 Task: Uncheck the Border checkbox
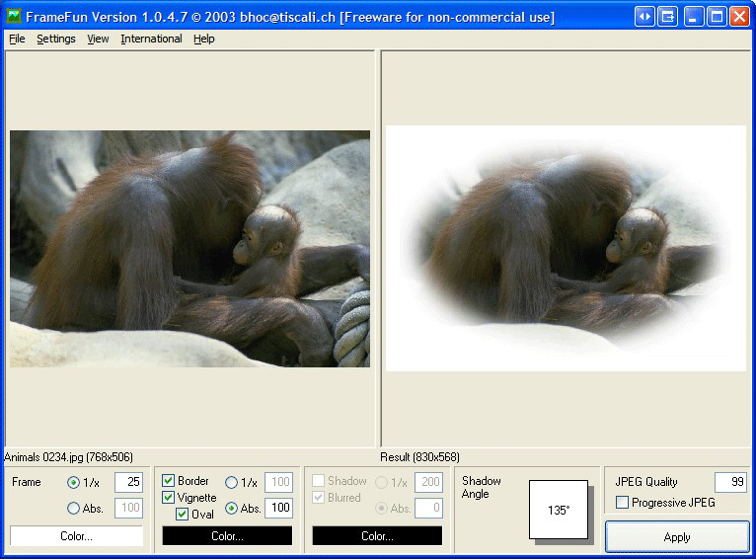pos(169,481)
